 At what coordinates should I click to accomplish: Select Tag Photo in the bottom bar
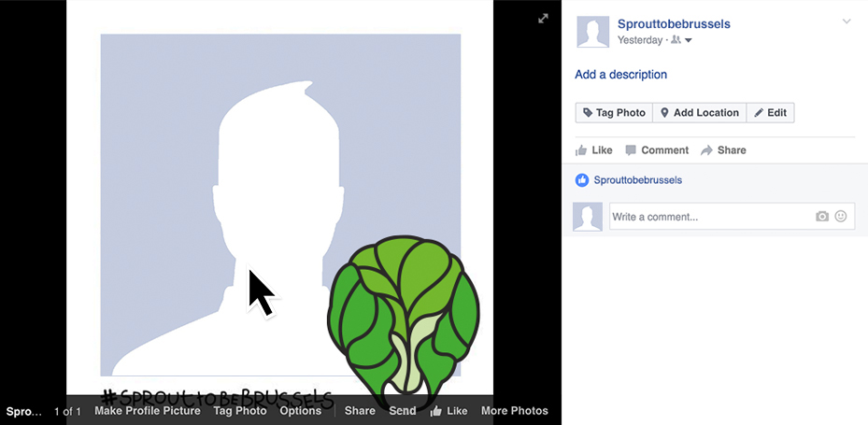point(240,411)
